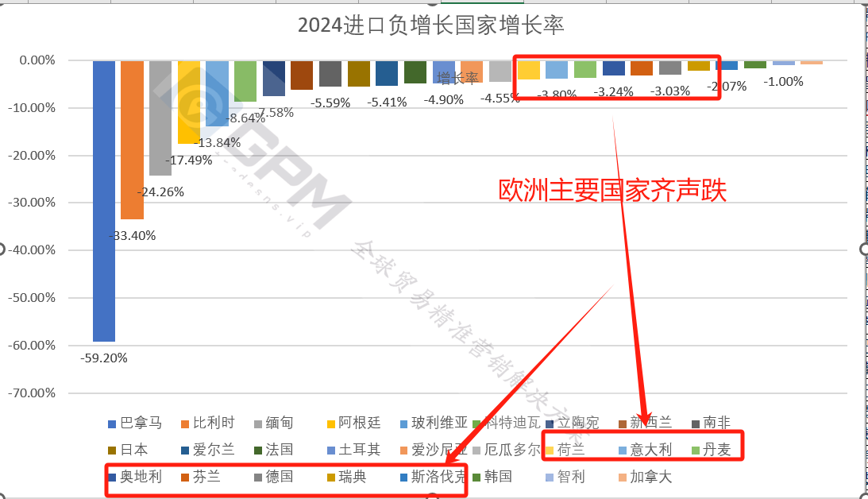The image size is (868, 499).
Task: Click the chart's left-middle resize handle
Action: 2,249
